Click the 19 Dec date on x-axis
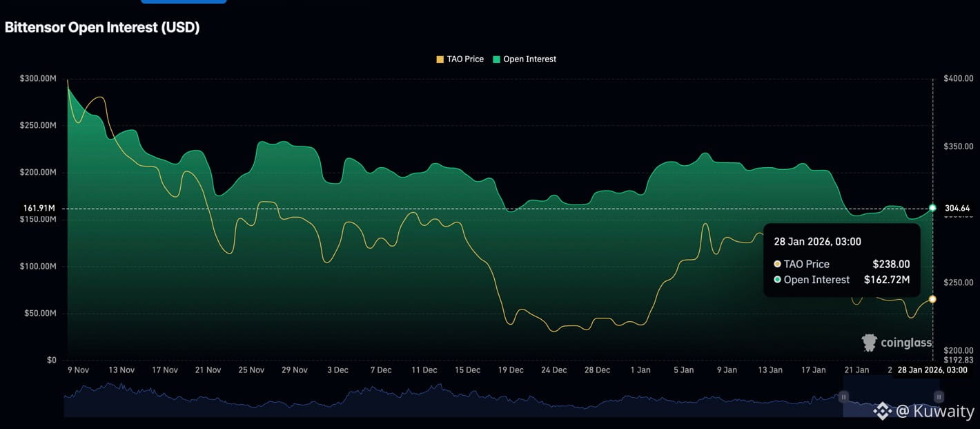Viewport: 980px width, 429px height. click(x=511, y=370)
